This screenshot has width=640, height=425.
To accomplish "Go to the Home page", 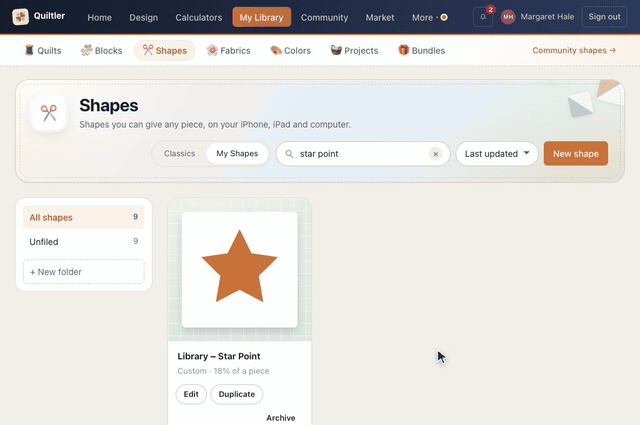I will [x=100, y=18].
